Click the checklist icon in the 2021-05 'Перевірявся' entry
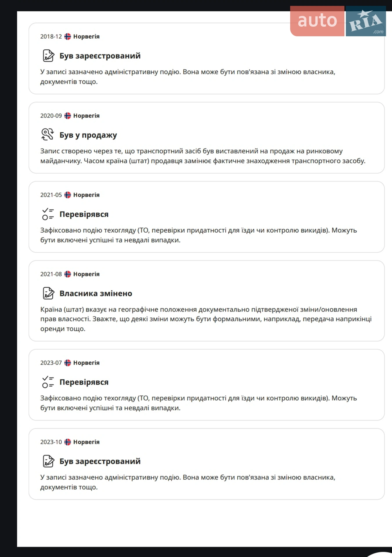The image size is (392, 557). 48,214
